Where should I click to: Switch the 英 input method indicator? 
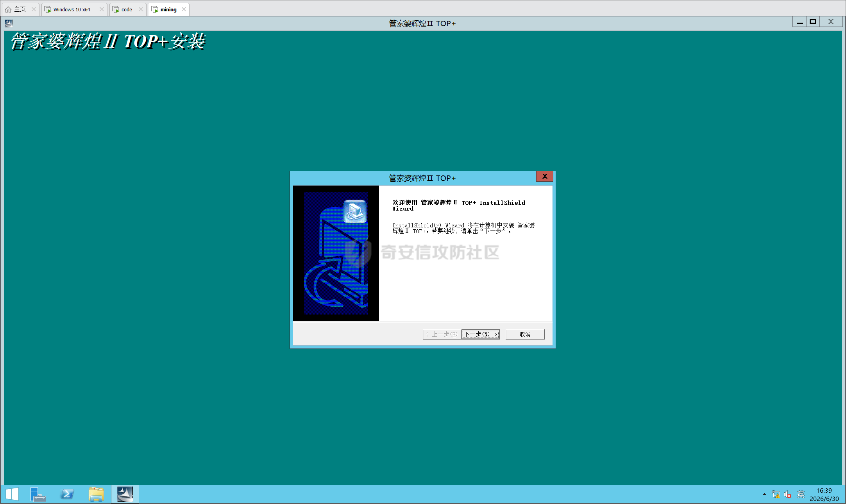tap(801, 495)
